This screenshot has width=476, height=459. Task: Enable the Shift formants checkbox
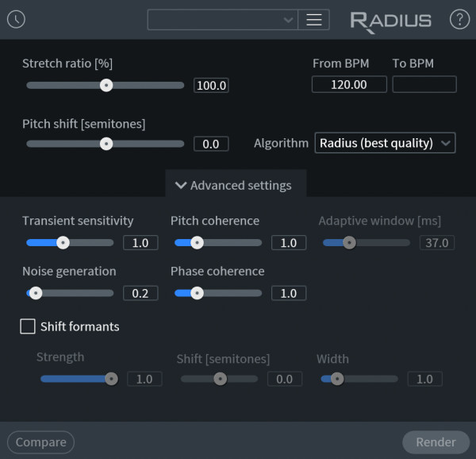[28, 326]
